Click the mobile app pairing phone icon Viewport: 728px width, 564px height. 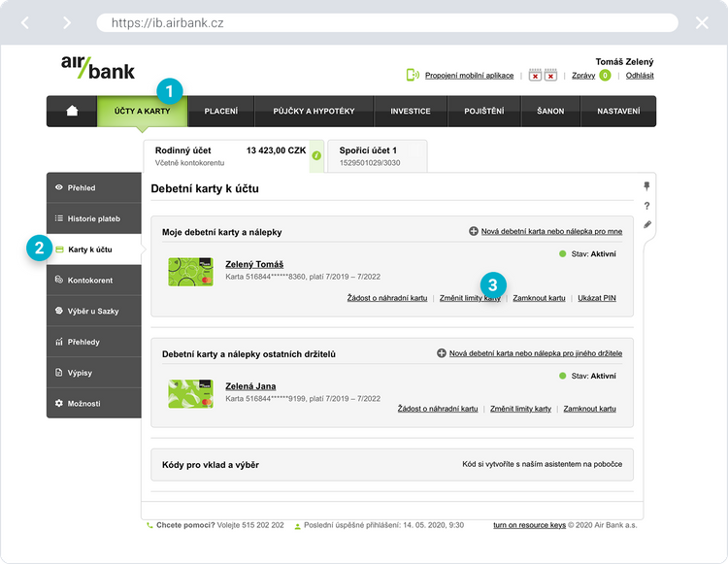click(x=413, y=75)
